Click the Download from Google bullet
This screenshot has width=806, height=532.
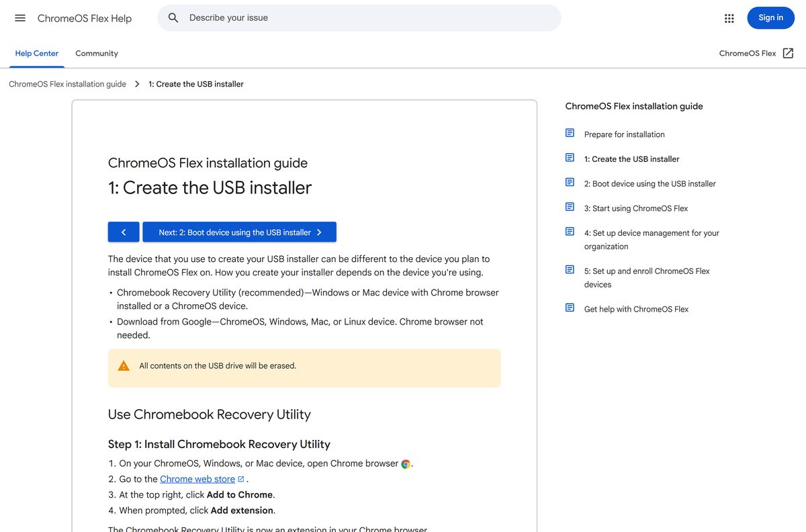click(300, 328)
